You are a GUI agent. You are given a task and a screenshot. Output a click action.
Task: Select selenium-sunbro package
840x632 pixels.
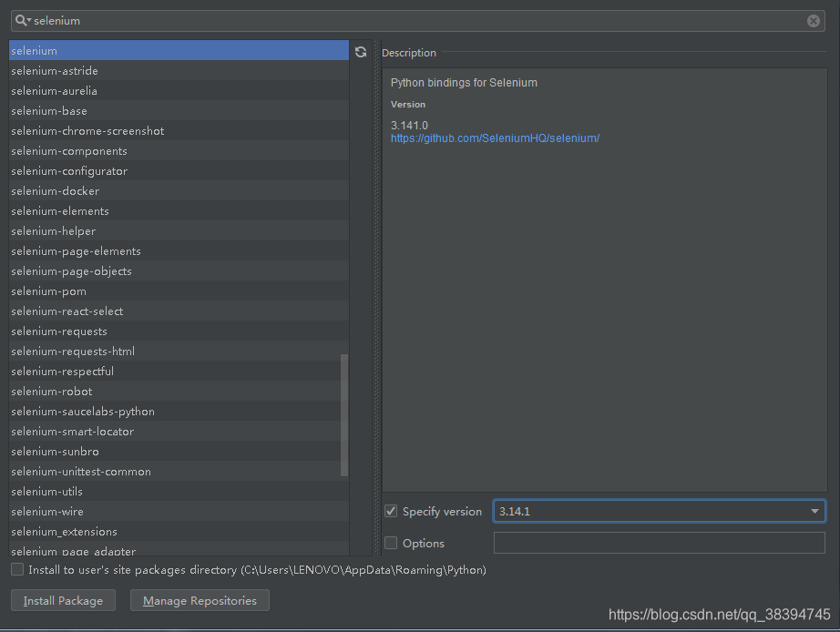(179, 452)
